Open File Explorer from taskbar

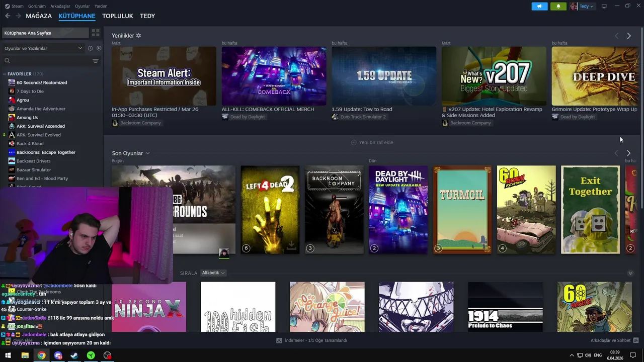(25, 355)
